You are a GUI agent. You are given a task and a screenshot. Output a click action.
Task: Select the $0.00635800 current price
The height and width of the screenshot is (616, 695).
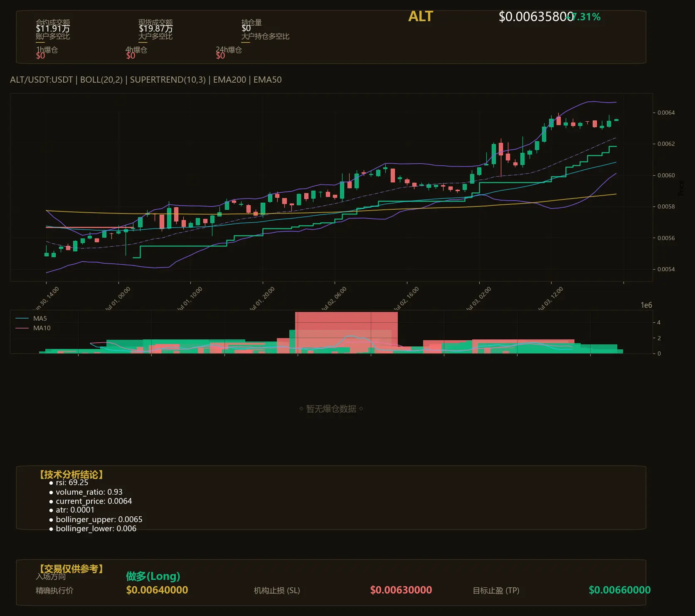point(536,17)
